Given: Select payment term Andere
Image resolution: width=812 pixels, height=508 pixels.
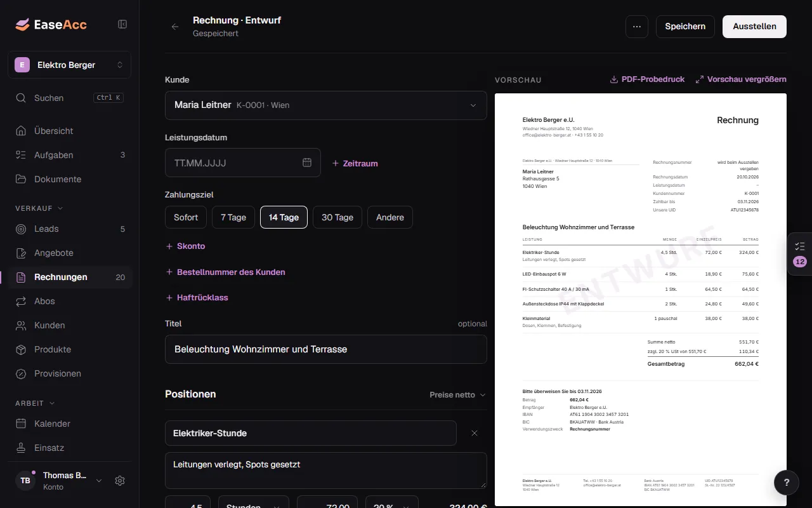Looking at the screenshot, I should tap(390, 217).
